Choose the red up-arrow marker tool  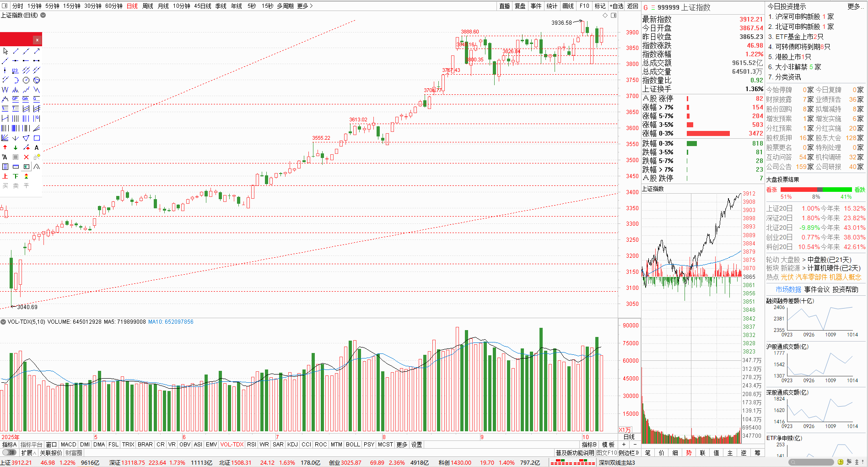5,147
